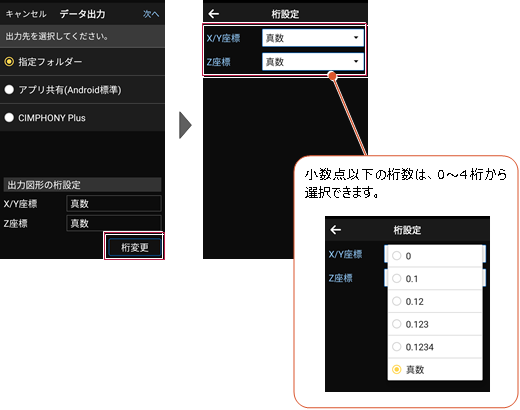Select CIMPHONY Plus radio option

tap(82, 118)
